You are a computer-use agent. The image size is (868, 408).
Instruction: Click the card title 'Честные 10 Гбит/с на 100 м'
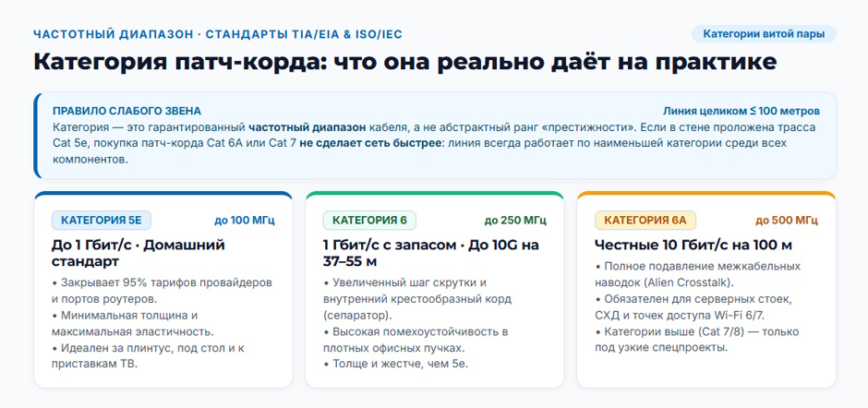pos(693,245)
